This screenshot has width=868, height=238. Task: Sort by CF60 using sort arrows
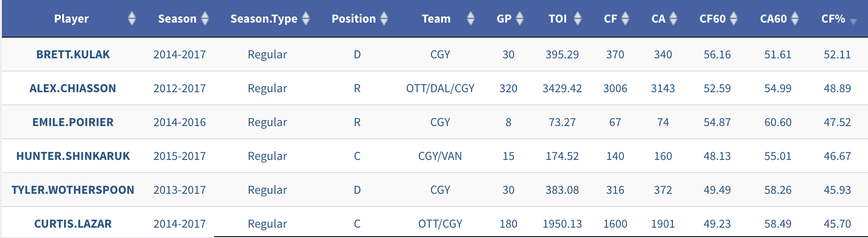click(734, 19)
